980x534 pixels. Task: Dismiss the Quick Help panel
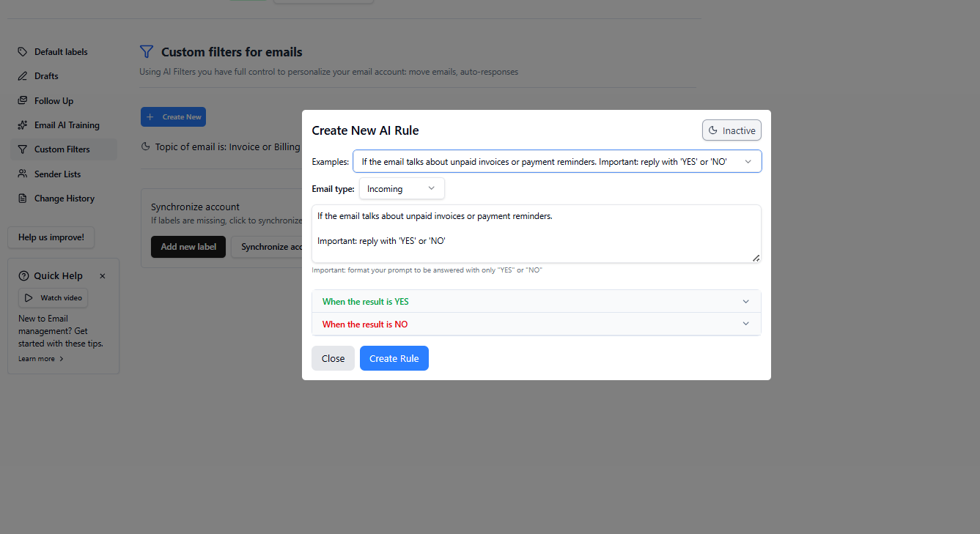[103, 276]
